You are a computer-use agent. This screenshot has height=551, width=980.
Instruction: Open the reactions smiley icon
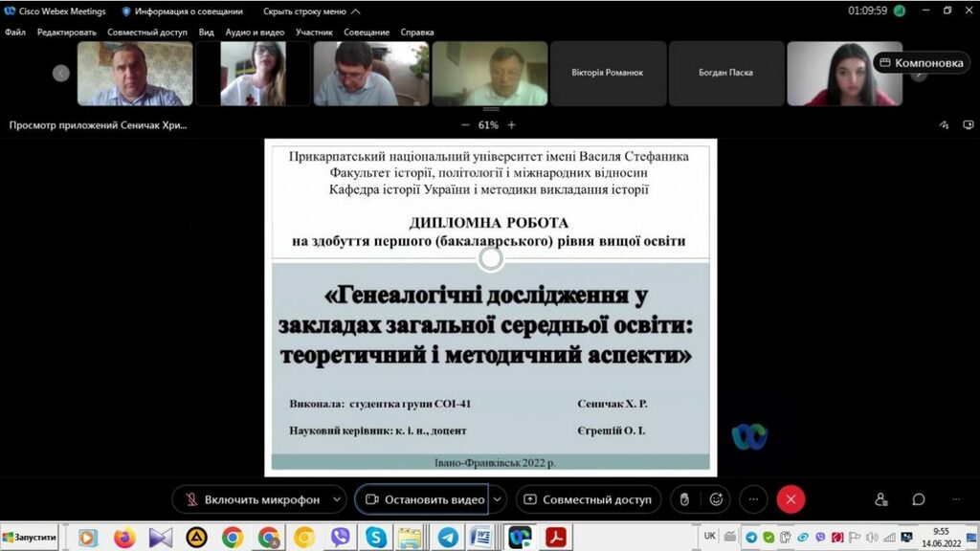(716, 499)
